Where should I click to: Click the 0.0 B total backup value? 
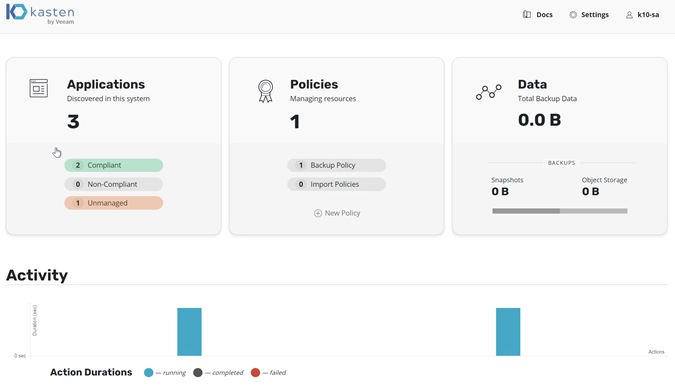click(539, 120)
